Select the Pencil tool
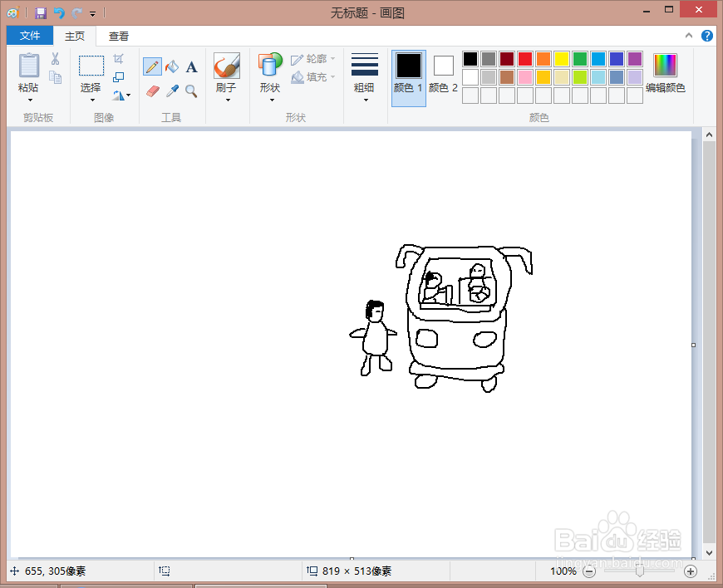723x588 pixels. [152, 67]
